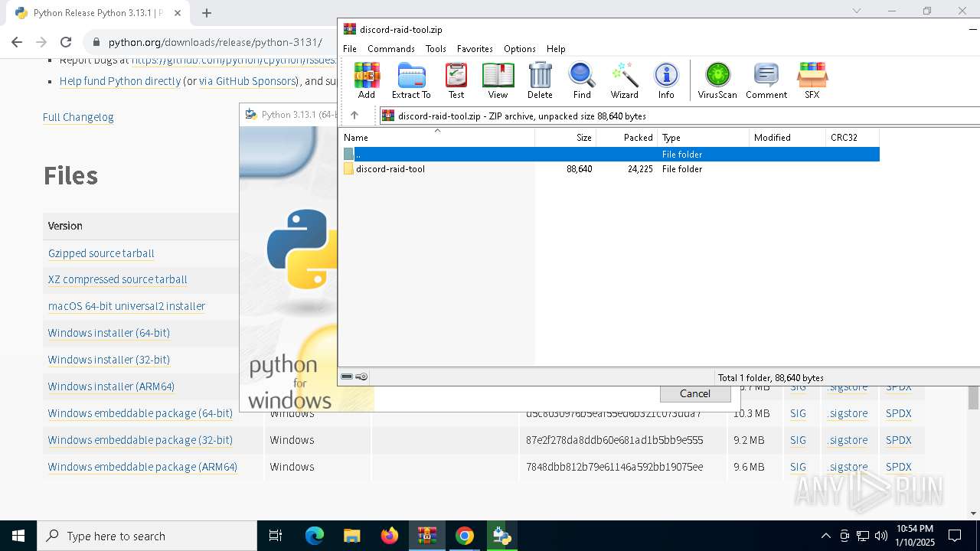This screenshot has width=980, height=551.
Task: Click the Extract To toolbar icon
Action: [411, 81]
